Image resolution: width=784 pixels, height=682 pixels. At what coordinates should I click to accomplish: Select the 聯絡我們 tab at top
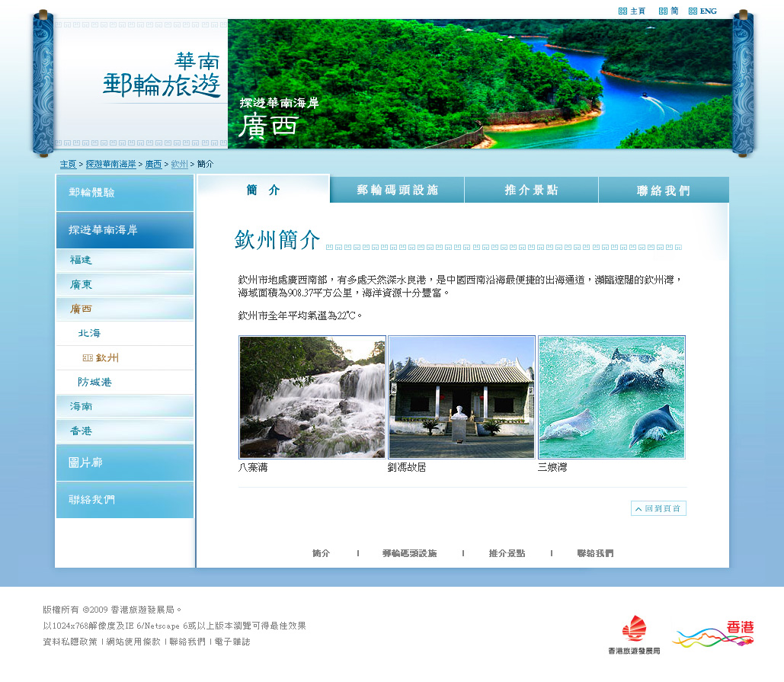[x=663, y=191]
